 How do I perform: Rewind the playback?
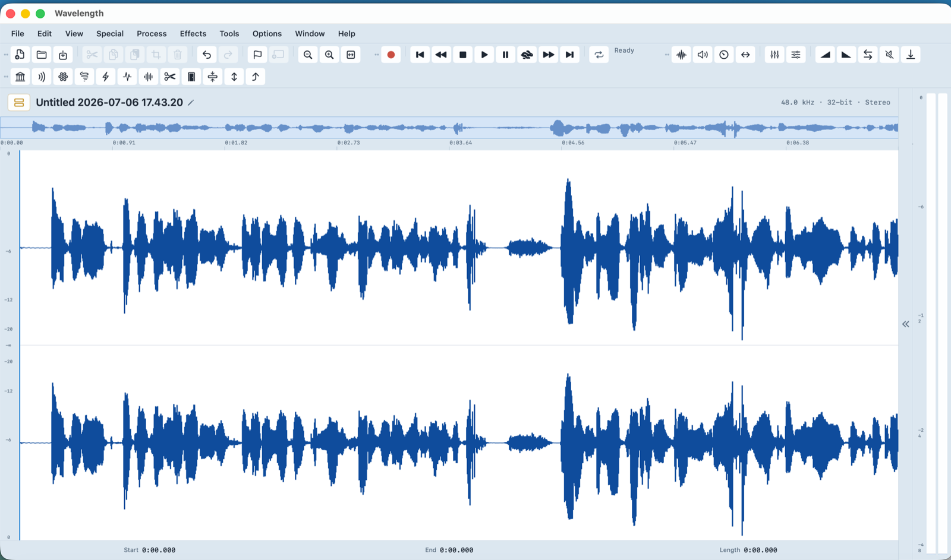tap(442, 55)
